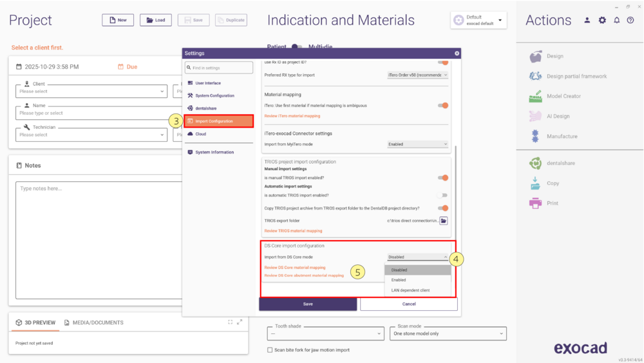Toggle iTero first material if ambiguous

coord(443,106)
